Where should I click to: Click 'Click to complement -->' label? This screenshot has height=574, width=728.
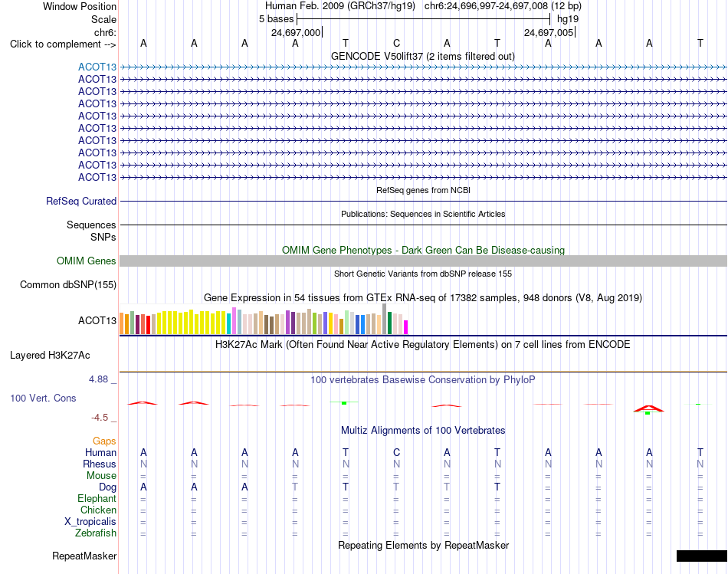tap(63, 44)
